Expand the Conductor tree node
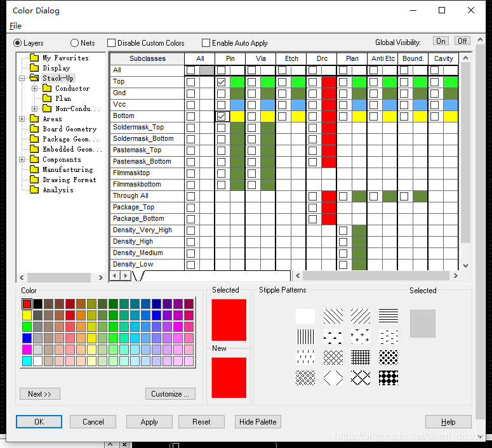This screenshot has height=448, width=492. click(x=34, y=88)
